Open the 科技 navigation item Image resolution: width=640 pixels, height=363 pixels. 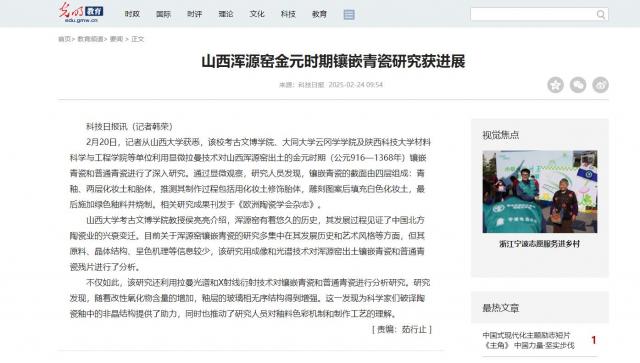tap(288, 14)
